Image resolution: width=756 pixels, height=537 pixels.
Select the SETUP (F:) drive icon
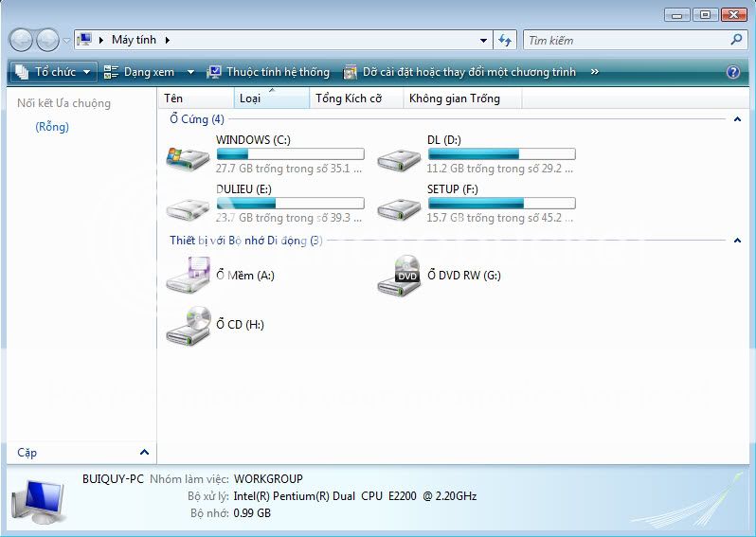click(399, 206)
